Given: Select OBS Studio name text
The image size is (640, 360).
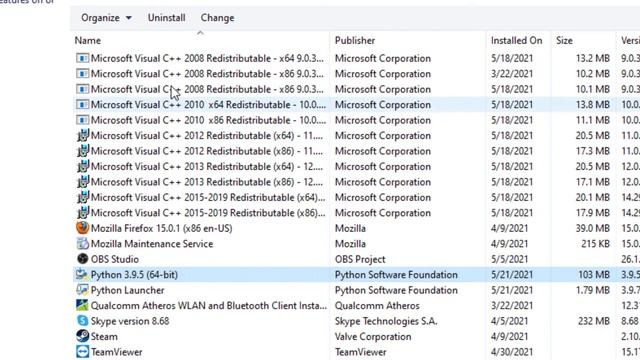Looking at the screenshot, I should pyautogui.click(x=115, y=259).
